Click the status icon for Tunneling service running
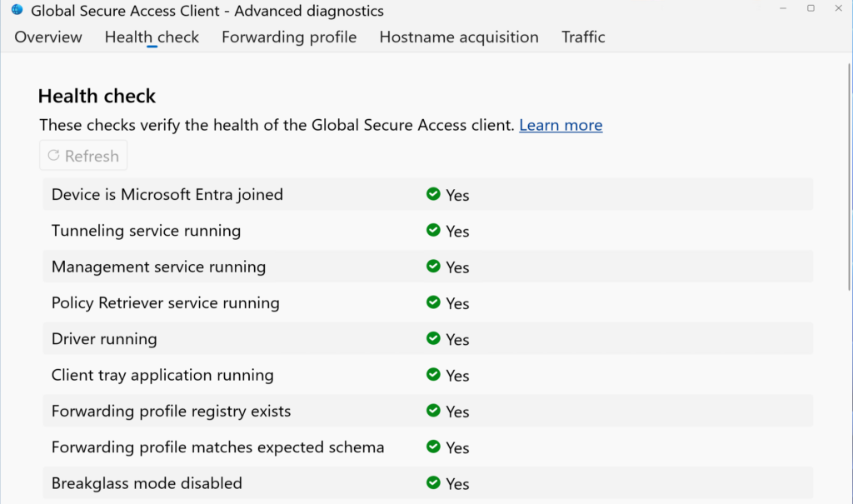 click(x=433, y=231)
